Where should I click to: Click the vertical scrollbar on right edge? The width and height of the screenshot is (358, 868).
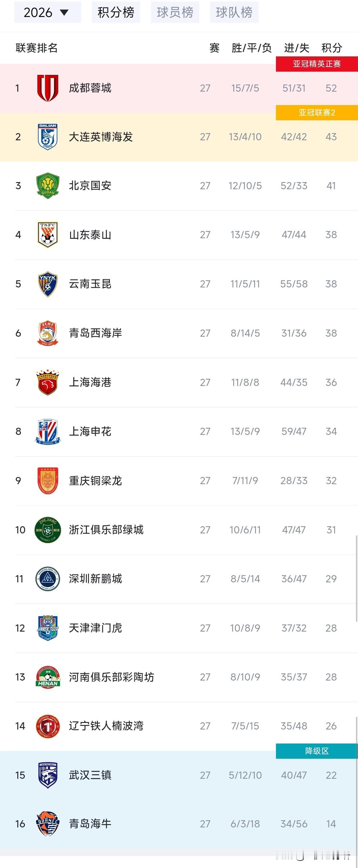(356, 578)
